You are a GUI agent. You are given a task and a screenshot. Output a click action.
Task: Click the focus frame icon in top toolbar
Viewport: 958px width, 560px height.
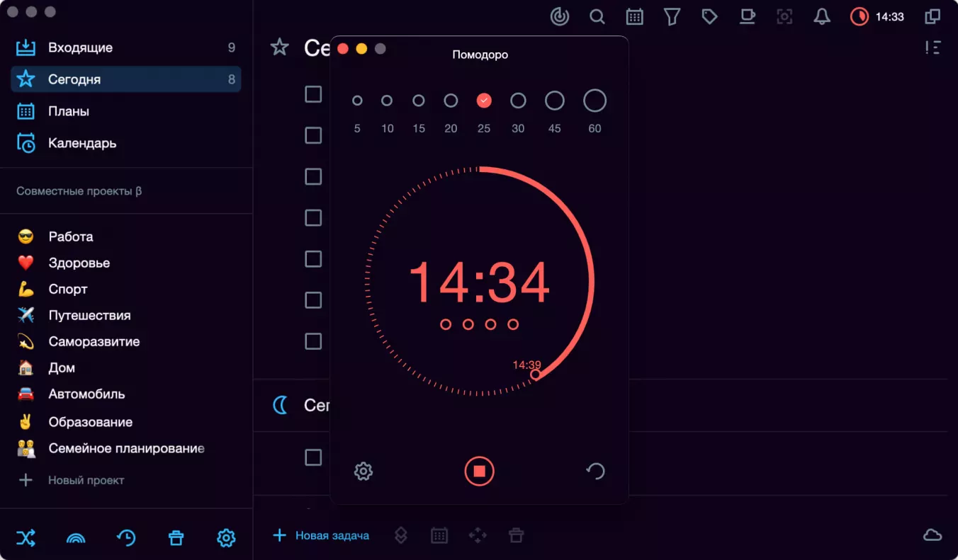coord(784,16)
